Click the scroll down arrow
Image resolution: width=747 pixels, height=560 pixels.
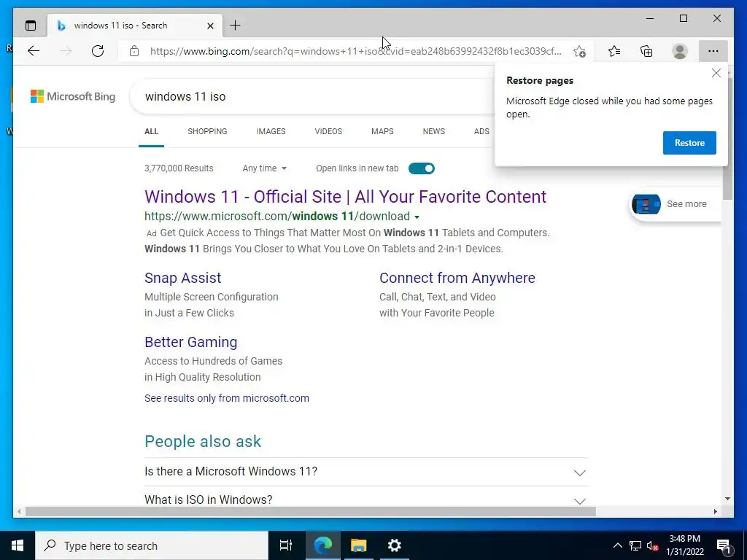coord(727,499)
